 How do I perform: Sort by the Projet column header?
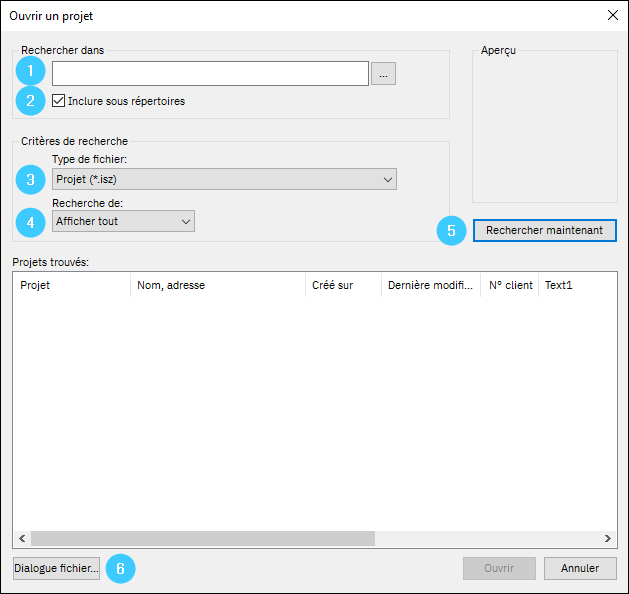click(72, 285)
